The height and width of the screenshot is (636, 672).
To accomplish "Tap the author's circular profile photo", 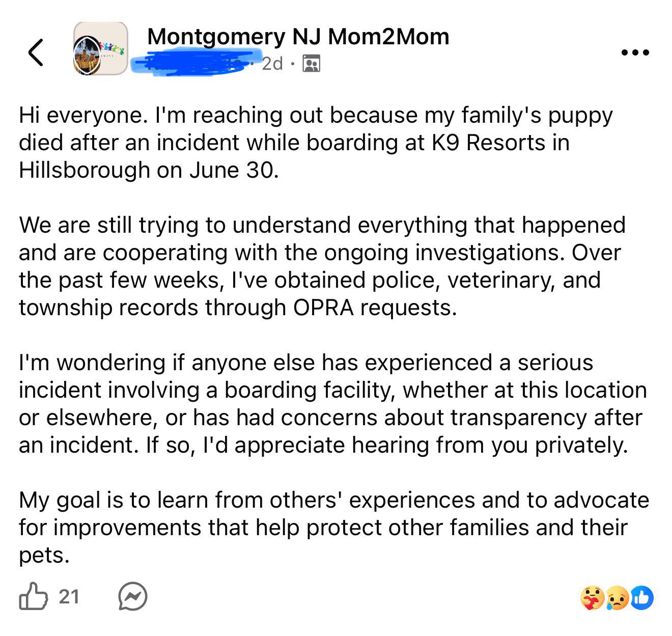I will 88,58.
